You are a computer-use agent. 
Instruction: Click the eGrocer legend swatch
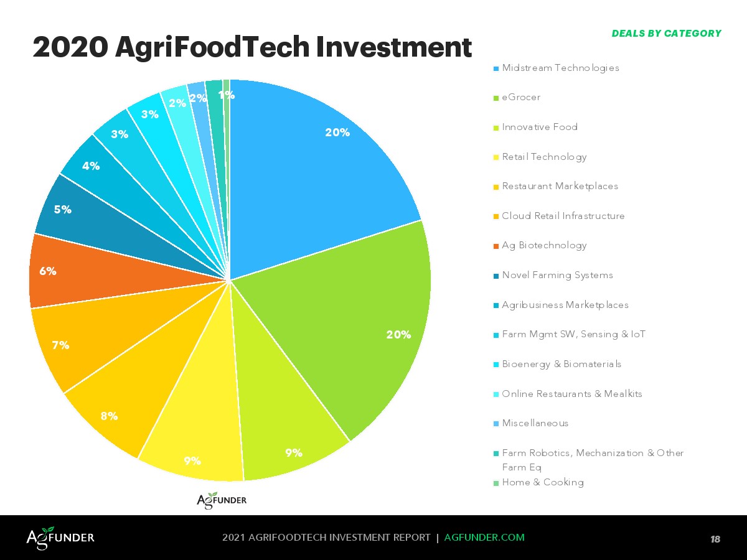point(496,98)
